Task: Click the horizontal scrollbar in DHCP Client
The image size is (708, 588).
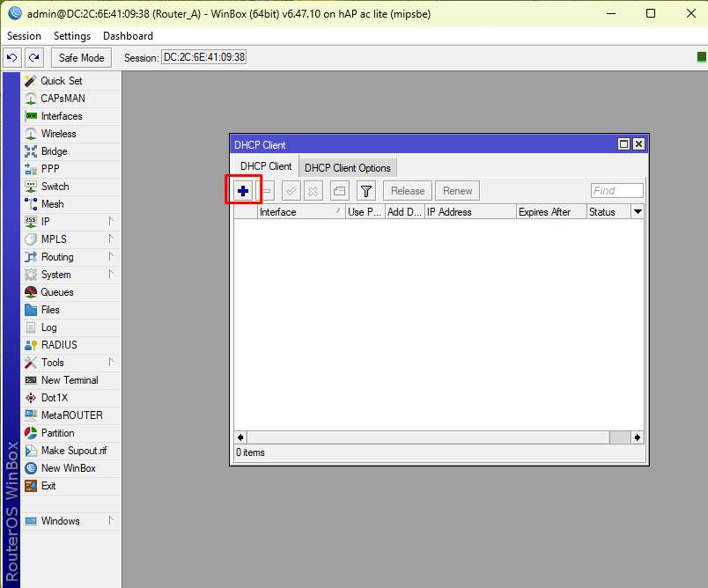Action: point(428,437)
